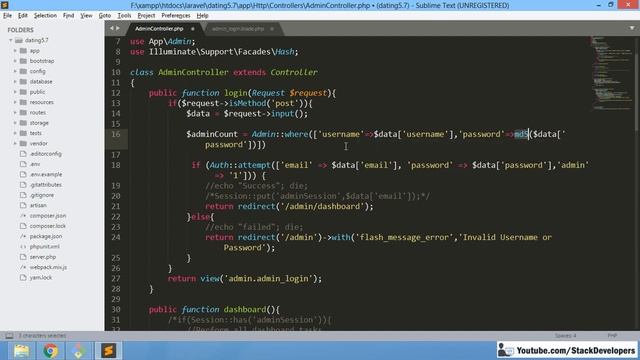Screen dimensions: 640x360
Task: Change syntax via PHP status label
Action: click(x=612, y=336)
